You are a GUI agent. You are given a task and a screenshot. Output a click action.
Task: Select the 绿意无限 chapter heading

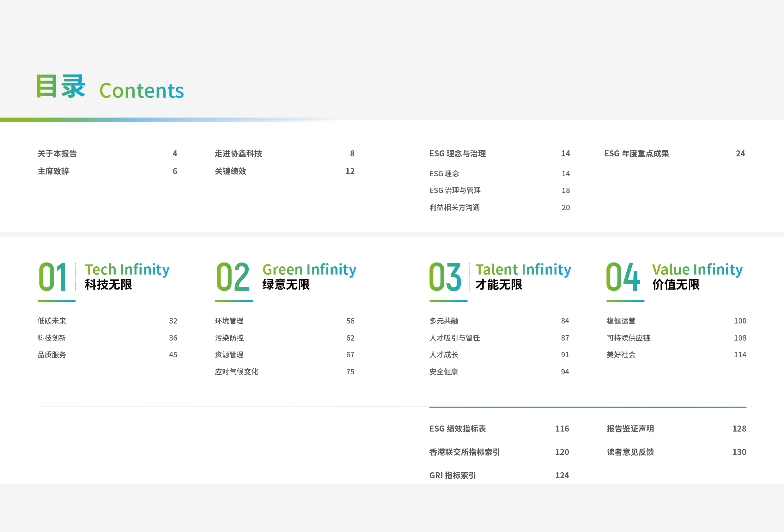(286, 284)
